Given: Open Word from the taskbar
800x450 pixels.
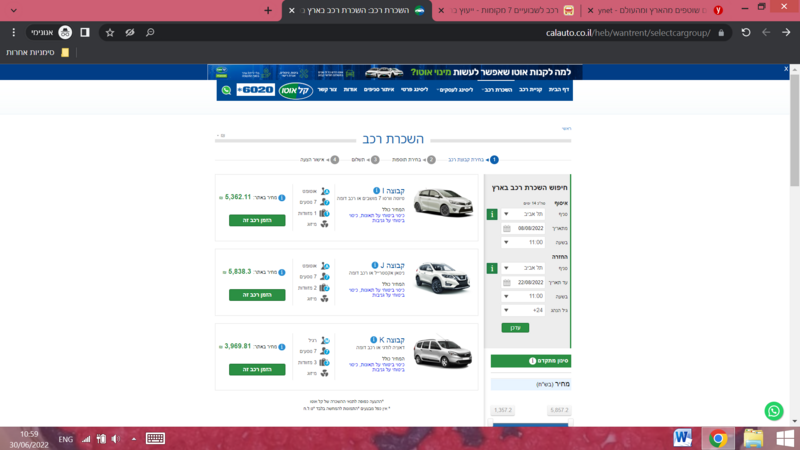Looking at the screenshot, I should pos(682,438).
